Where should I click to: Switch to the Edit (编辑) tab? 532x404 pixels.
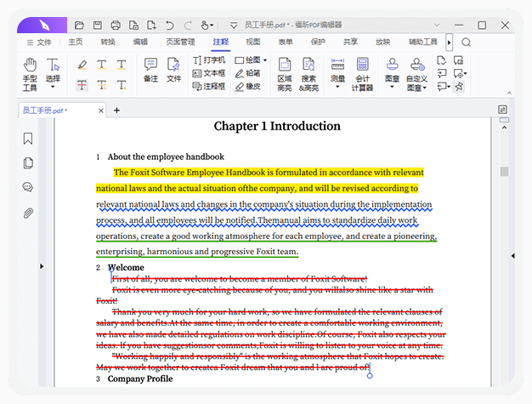coord(140,42)
